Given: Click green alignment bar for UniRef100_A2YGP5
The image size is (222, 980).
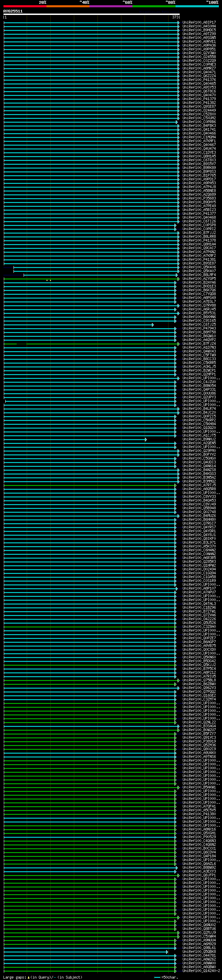Looking at the screenshot, I should point(92,279).
